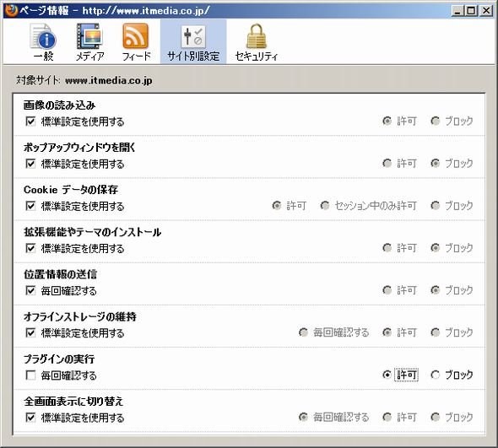This screenshot has width=498, height=448.
Task: Click the 位置情報の送信 heading
Action: tap(60, 274)
